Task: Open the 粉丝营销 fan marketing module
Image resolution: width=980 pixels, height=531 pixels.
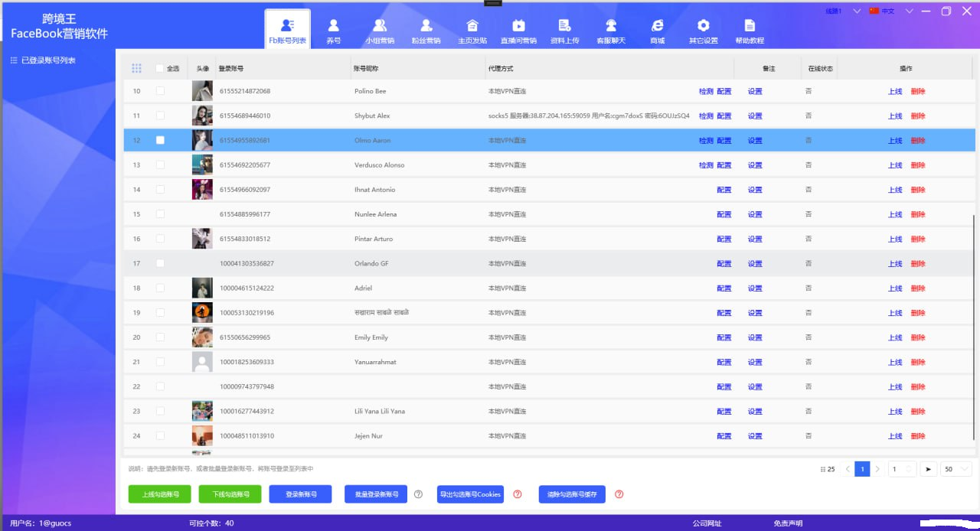Action: tap(426, 31)
